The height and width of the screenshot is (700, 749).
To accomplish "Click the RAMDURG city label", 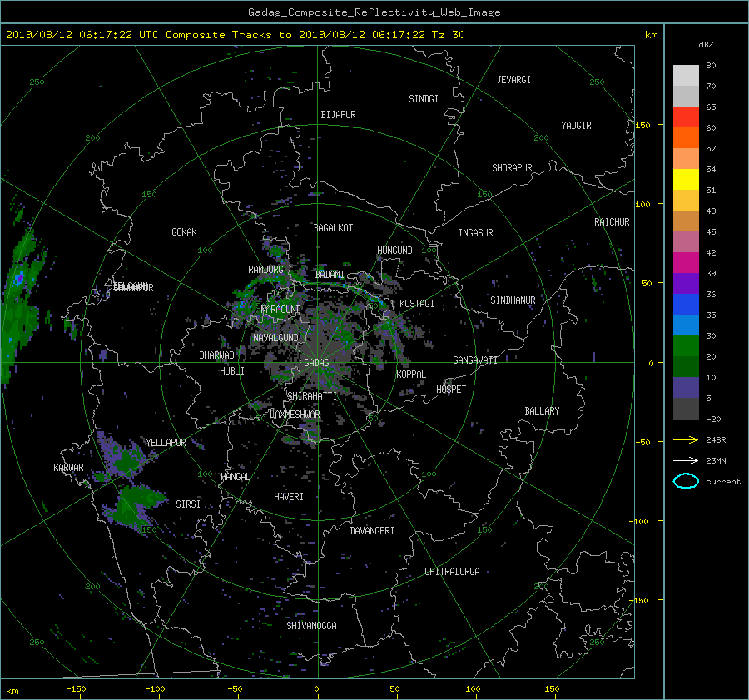I will click(265, 270).
